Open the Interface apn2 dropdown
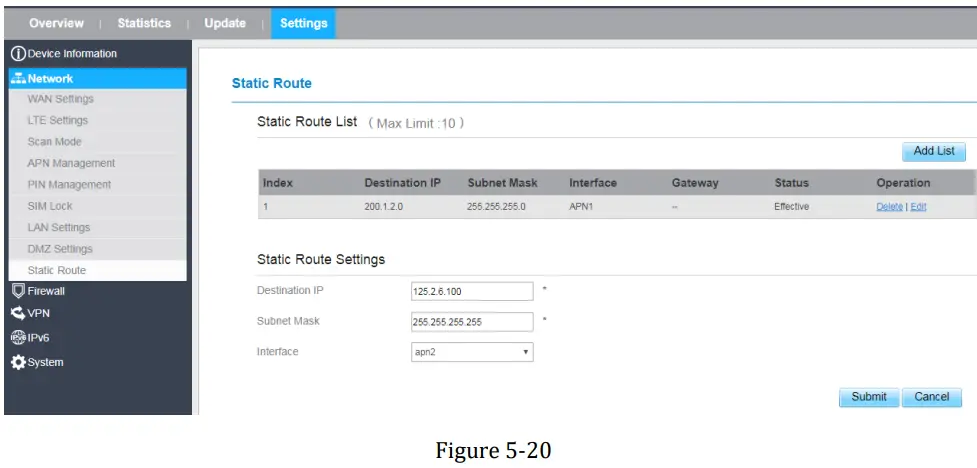977x468 pixels. 472,352
